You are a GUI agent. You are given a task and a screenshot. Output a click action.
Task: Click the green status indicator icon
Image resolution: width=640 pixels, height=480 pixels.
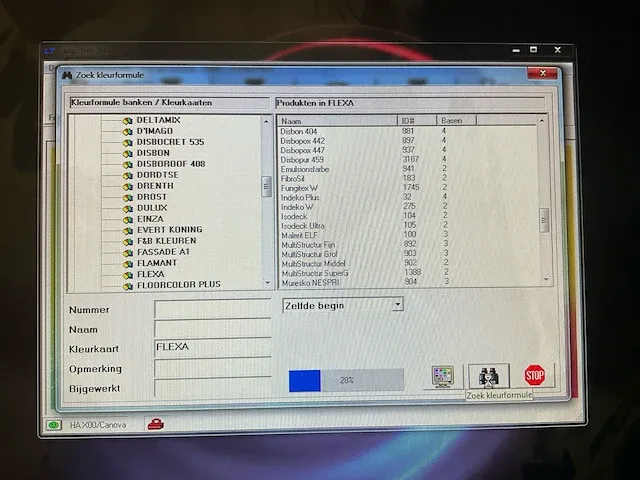point(53,425)
